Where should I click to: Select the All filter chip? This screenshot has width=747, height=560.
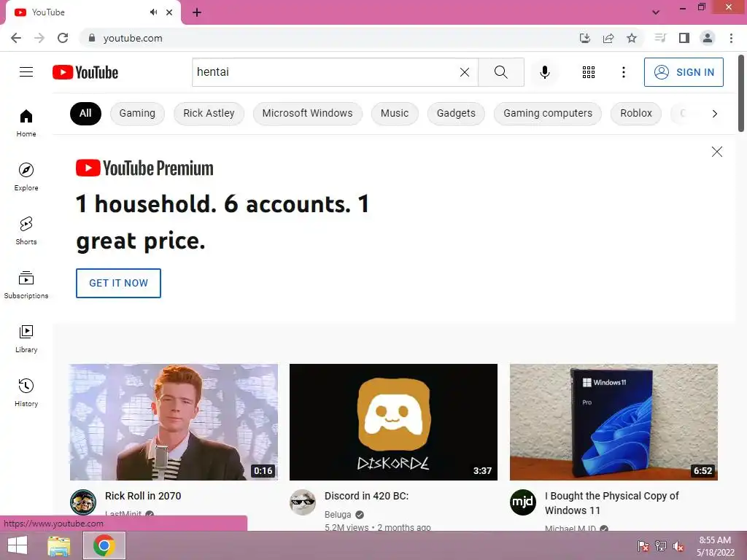pyautogui.click(x=85, y=113)
